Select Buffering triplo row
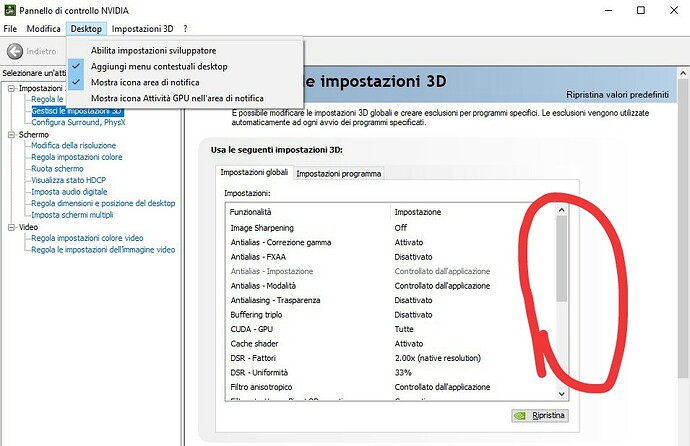The image size is (690, 446). 390,315
